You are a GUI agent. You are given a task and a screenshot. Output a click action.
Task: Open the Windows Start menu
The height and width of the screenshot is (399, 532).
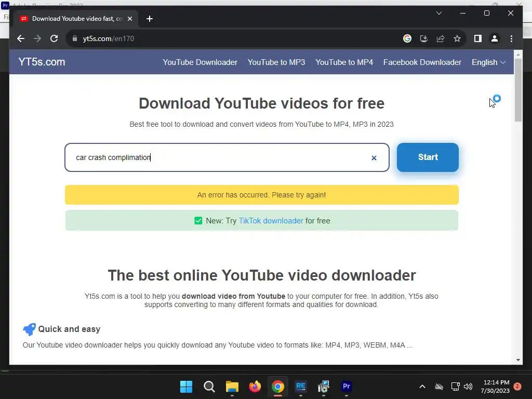pyautogui.click(x=186, y=387)
